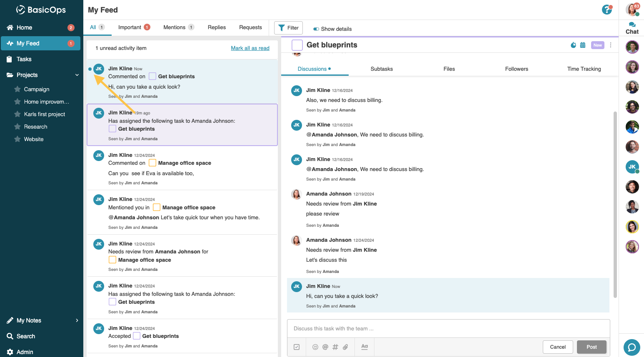Insert a checklist using the checkbox icon
The height and width of the screenshot is (357, 644).
(297, 347)
